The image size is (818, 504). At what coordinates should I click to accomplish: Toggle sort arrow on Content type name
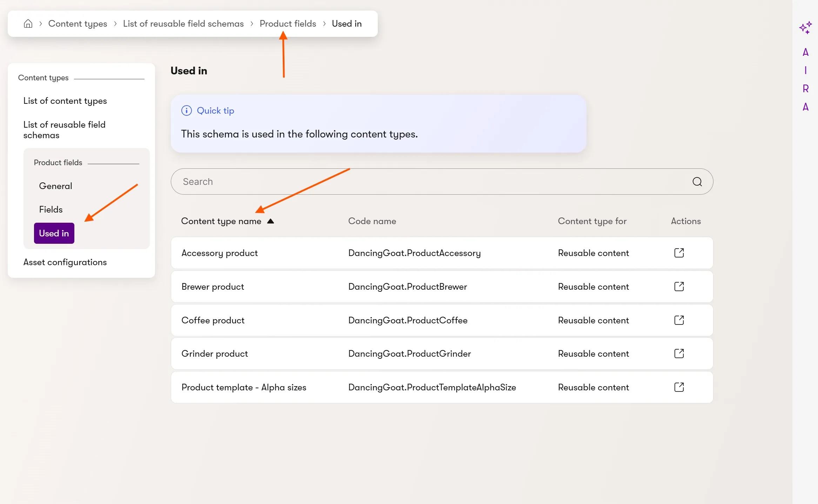[270, 221]
